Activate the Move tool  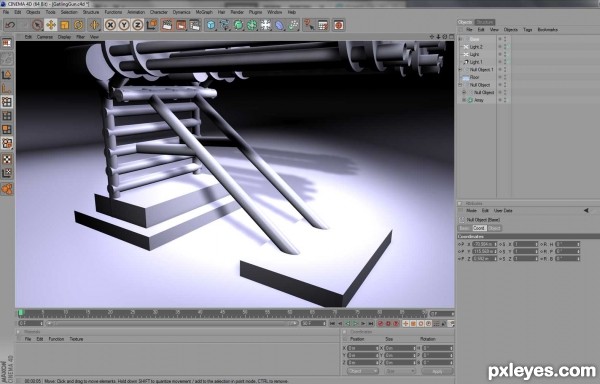(51, 25)
